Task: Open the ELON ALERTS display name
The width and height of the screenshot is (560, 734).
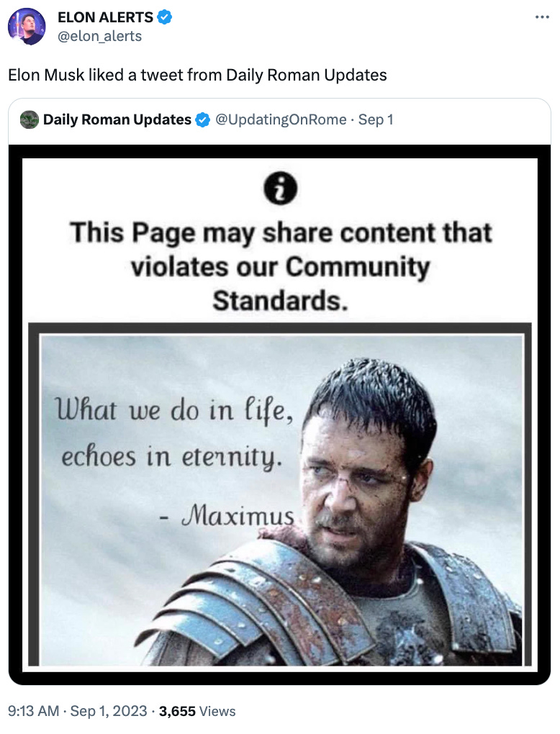Action: point(105,17)
